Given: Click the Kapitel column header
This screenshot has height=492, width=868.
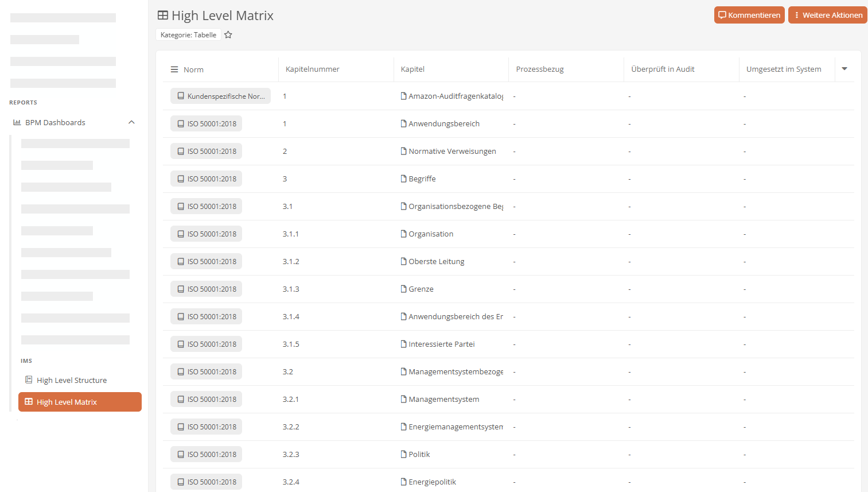Looking at the screenshot, I should tap(412, 69).
